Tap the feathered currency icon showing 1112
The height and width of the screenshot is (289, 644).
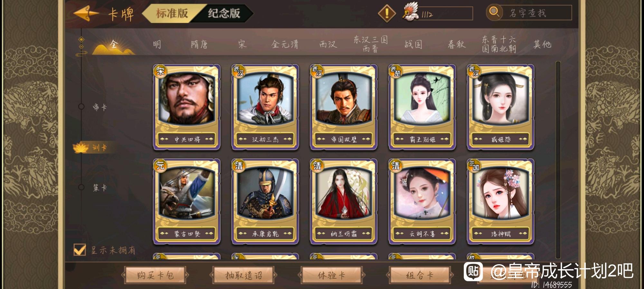tap(411, 12)
